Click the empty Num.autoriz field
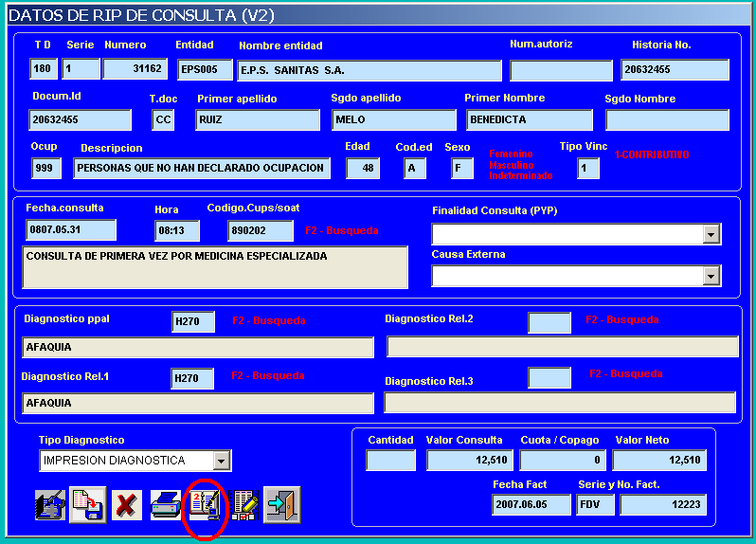 click(561, 70)
